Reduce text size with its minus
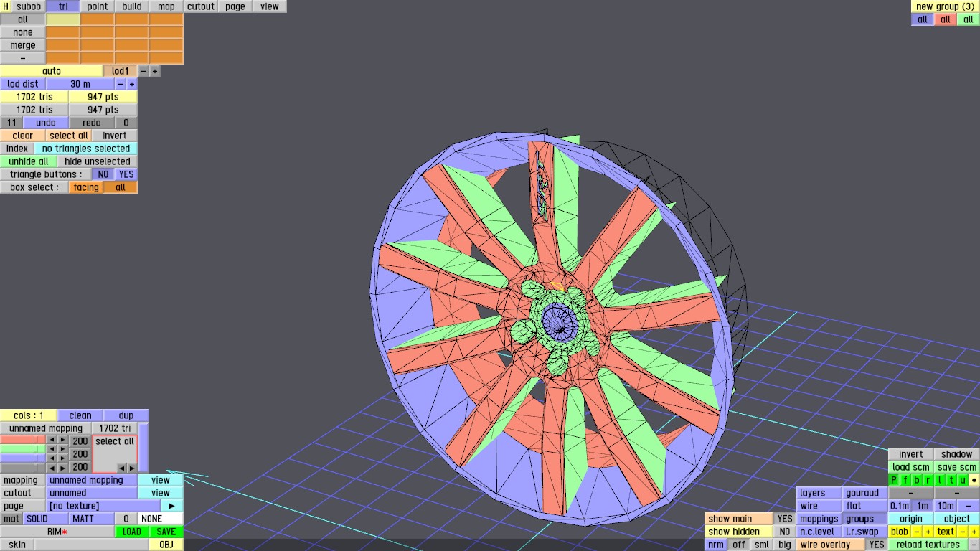Screen dimensions: 980x551 tap(963, 532)
